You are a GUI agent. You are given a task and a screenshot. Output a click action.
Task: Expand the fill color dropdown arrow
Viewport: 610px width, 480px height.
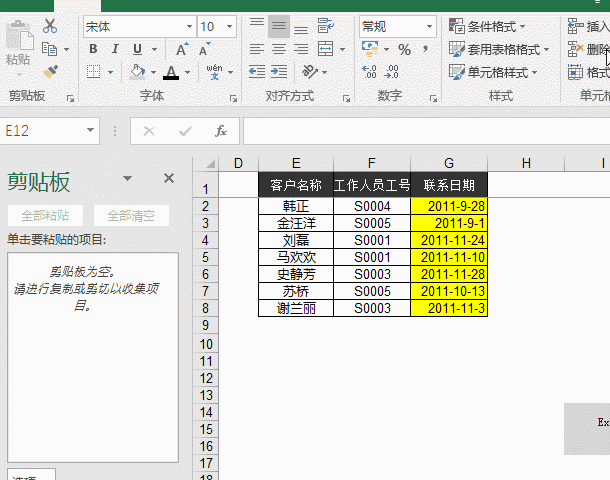pos(153,72)
